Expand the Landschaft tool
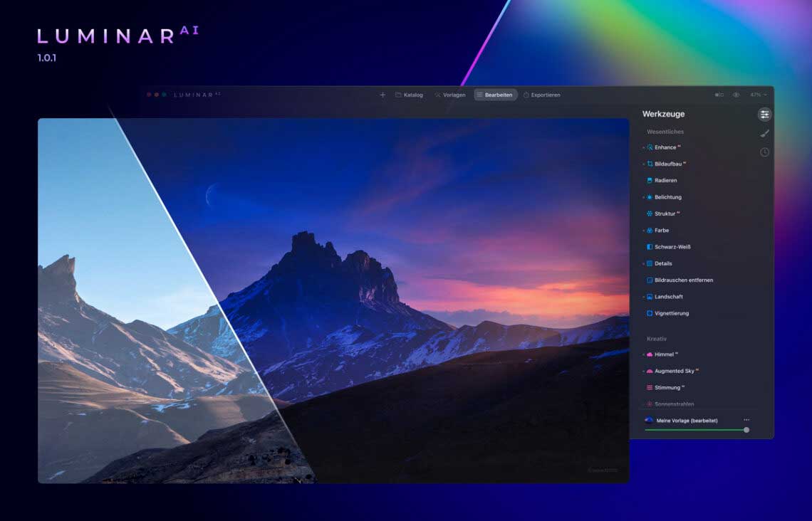The height and width of the screenshot is (521, 812). coord(663,297)
